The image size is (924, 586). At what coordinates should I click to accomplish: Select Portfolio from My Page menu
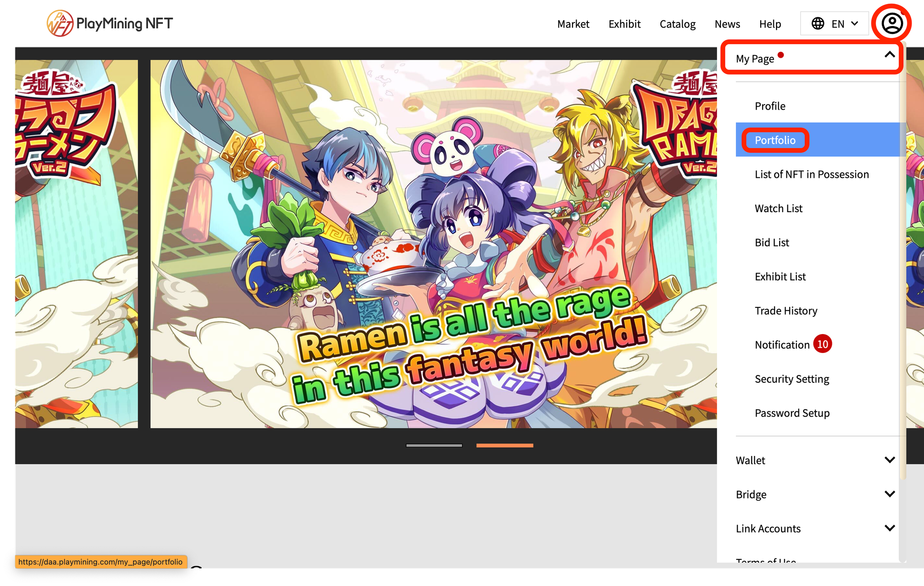point(775,140)
